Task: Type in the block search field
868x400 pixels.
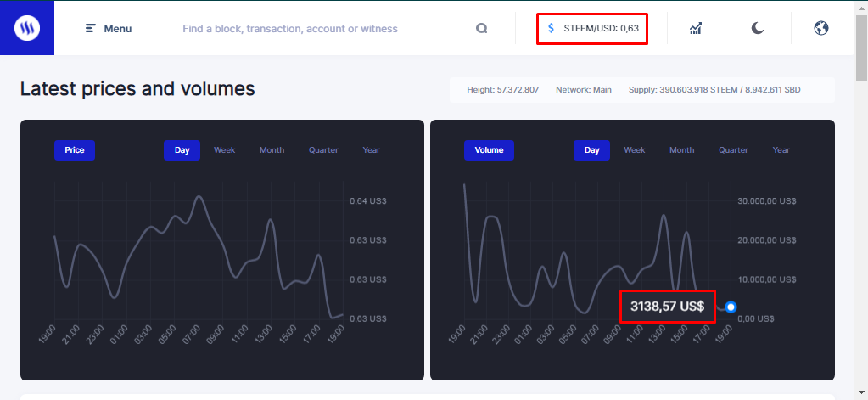Action: click(322, 29)
